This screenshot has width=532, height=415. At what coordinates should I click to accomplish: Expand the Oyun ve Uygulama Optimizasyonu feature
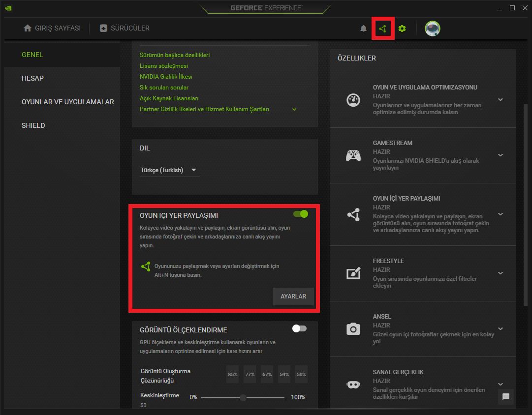pos(501,100)
